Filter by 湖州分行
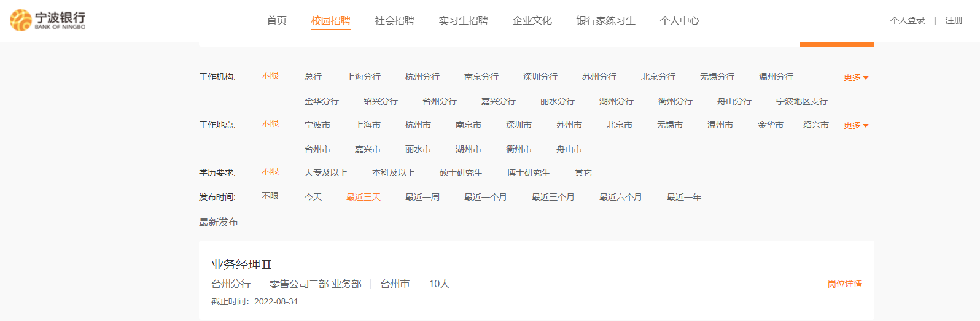 tap(616, 101)
